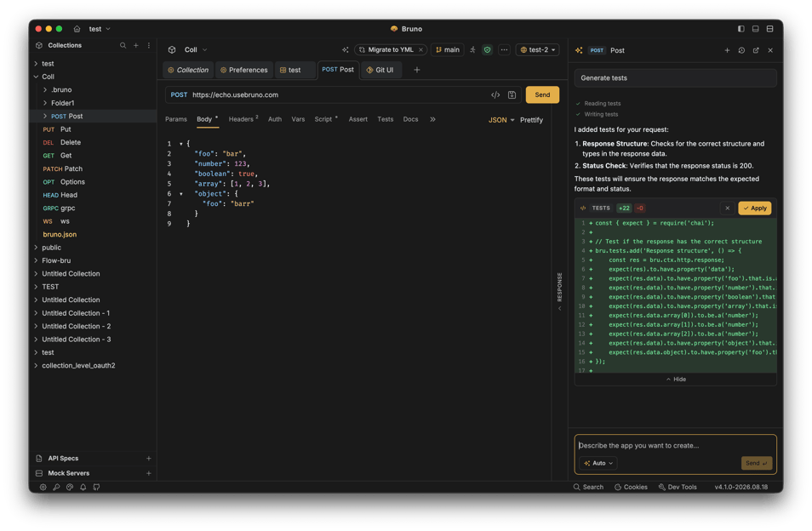Prettify the JSON body
The image size is (812, 531).
(x=531, y=119)
